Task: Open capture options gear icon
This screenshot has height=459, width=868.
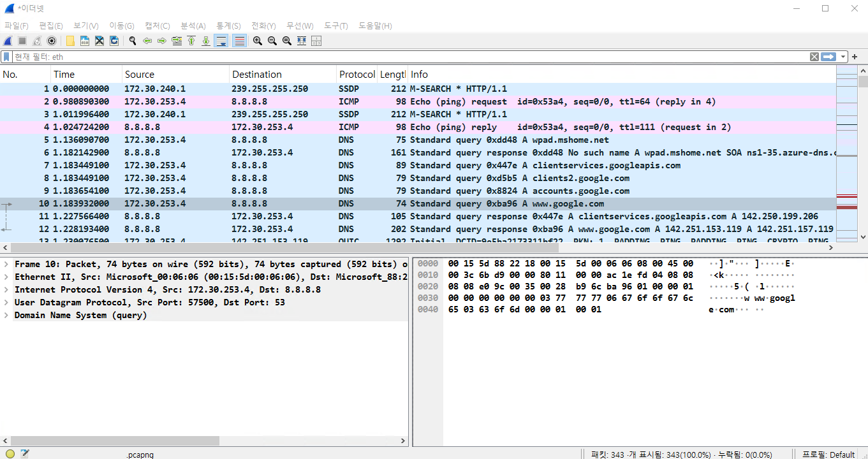Action: [52, 41]
